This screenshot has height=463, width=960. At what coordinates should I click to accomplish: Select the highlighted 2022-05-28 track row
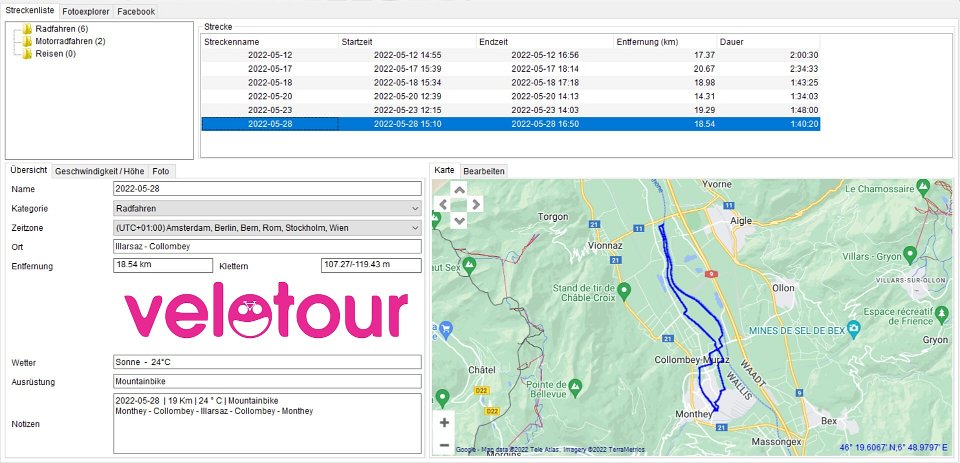tap(511, 124)
